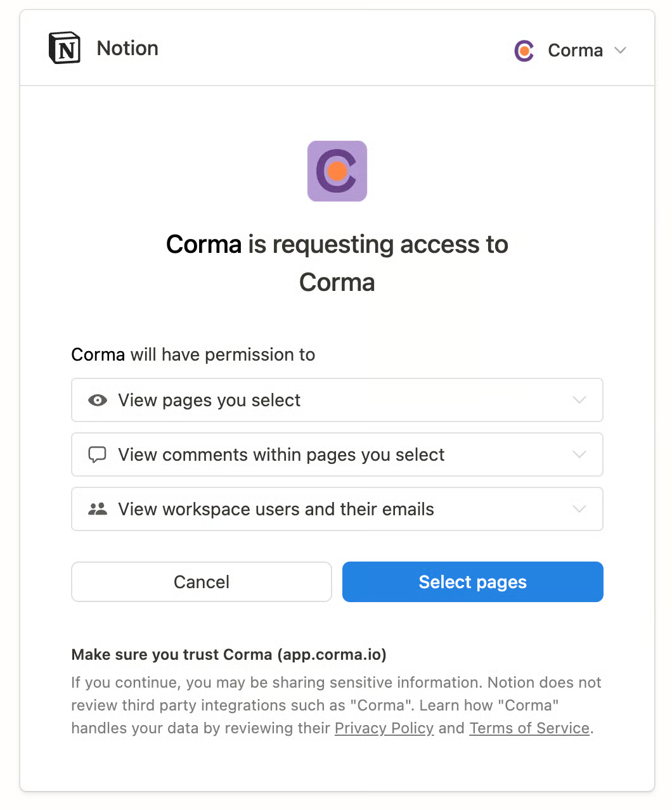Expand the View pages you select chevron
Screen dimensions: 672x810
pyautogui.click(x=579, y=400)
